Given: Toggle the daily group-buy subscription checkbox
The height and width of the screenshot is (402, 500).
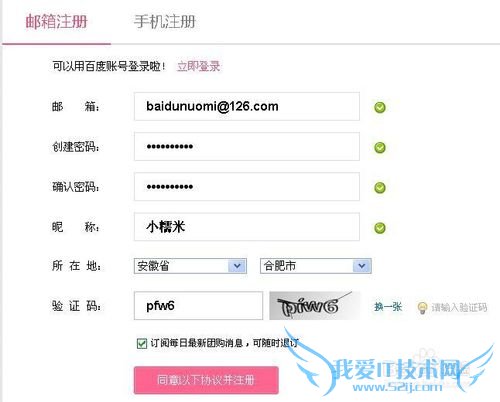Looking at the screenshot, I should point(142,343).
